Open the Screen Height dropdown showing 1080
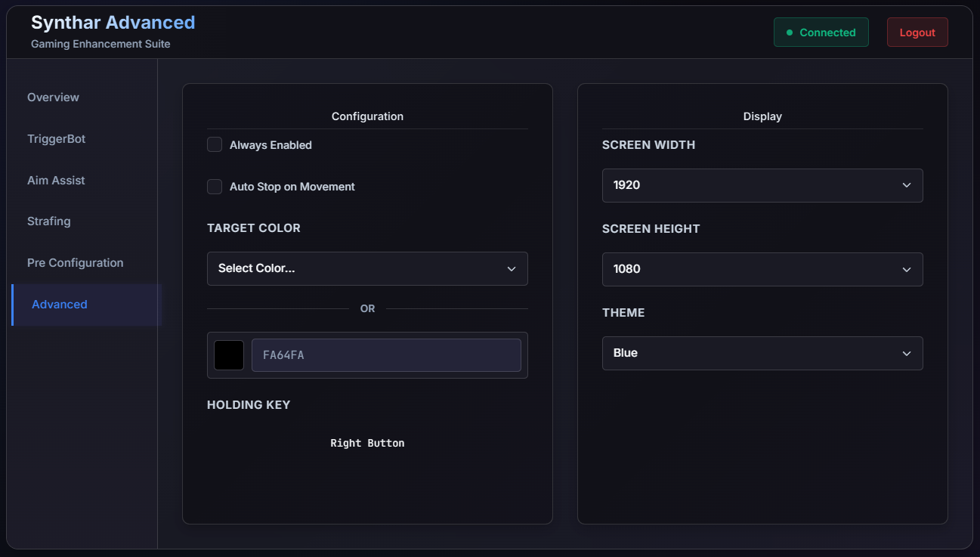 [x=762, y=269]
